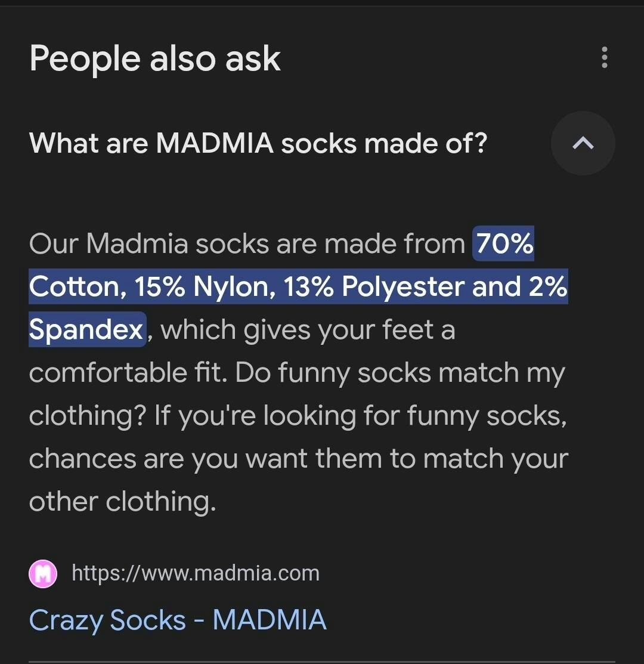644x664 pixels.
Task: Open the three-dot more options menu
Action: pyautogui.click(x=605, y=57)
